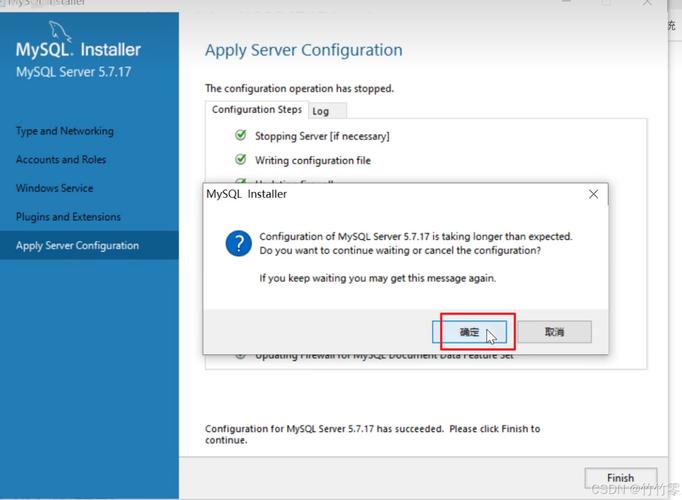This screenshot has width=682, height=500.
Task: Click the Finish button
Action: coord(620,478)
